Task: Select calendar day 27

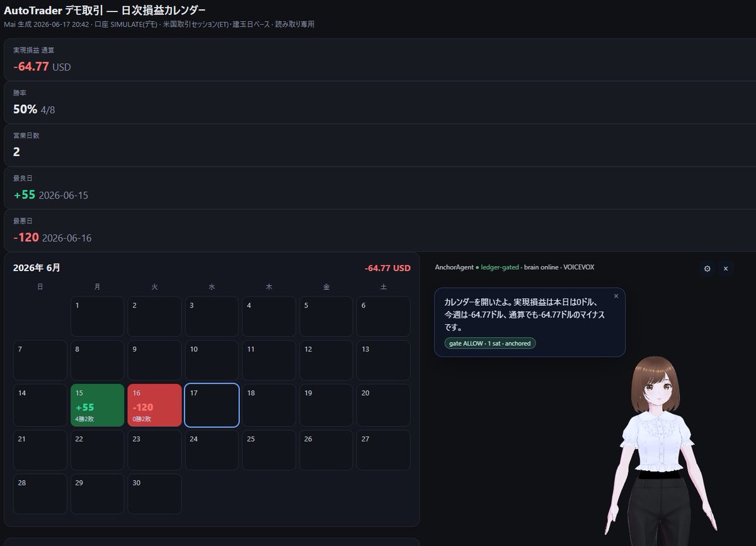Action: click(x=383, y=450)
